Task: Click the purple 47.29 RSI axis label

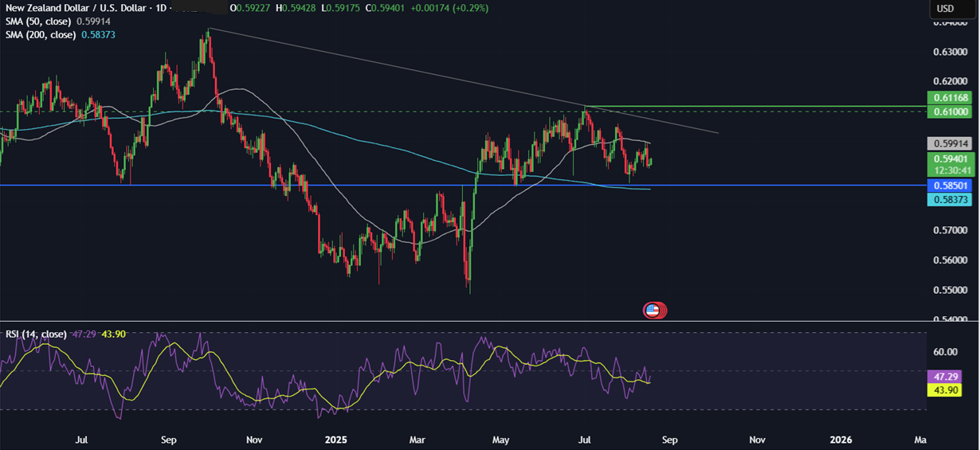Action: pos(945,375)
